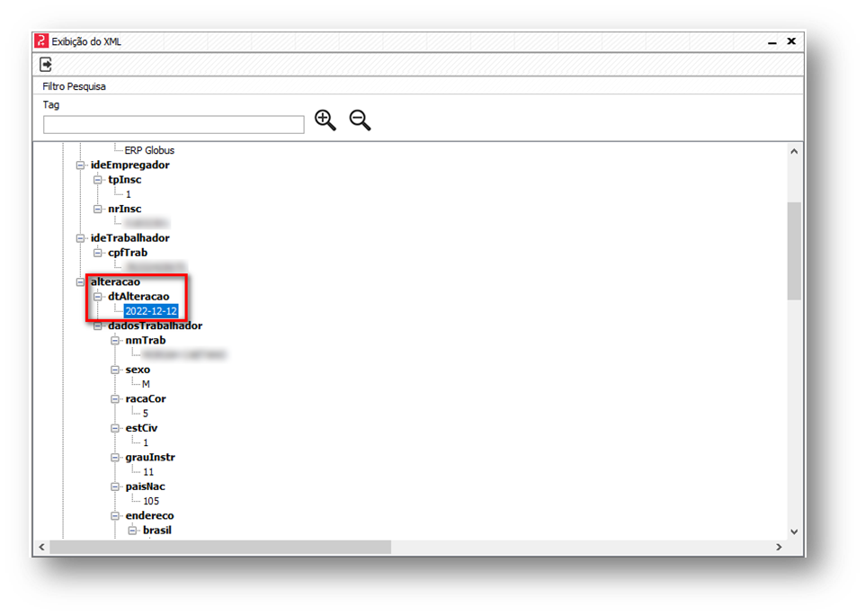Select the alteracao tree label
The height and width of the screenshot is (616, 865).
click(x=115, y=281)
